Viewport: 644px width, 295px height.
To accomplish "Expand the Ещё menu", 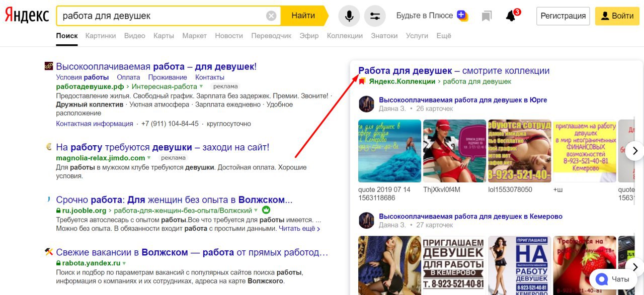I will click(444, 36).
